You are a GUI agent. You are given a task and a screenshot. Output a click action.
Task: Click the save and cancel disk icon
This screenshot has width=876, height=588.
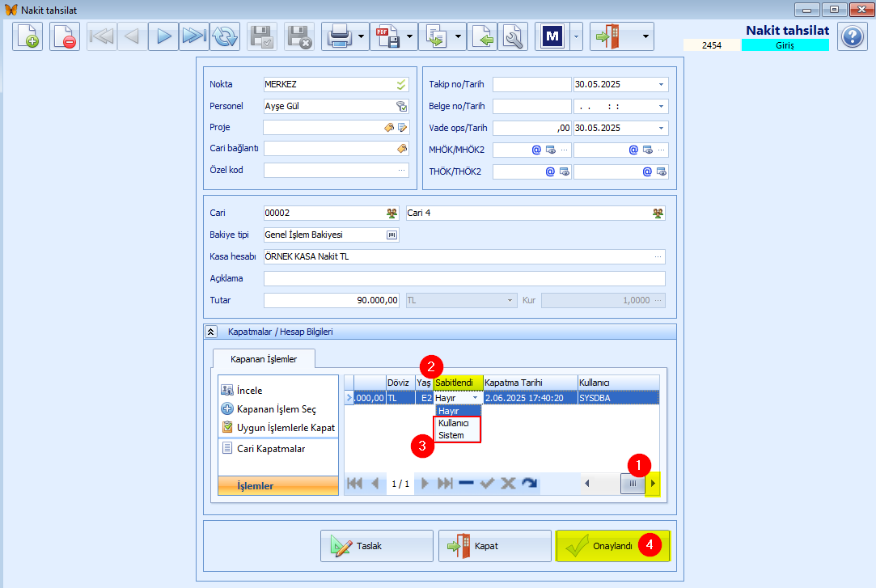(299, 37)
